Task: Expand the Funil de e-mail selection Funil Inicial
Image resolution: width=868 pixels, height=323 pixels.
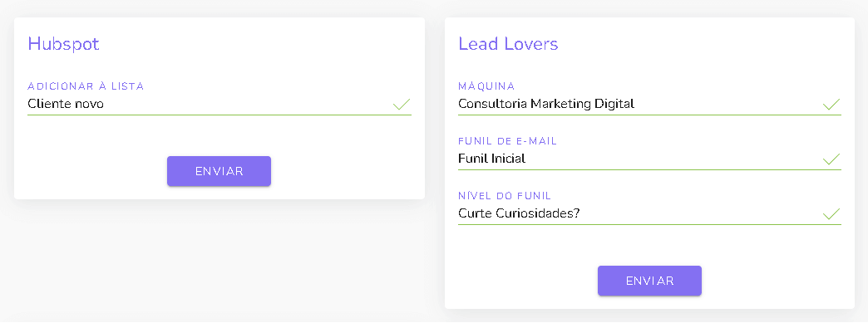Action: click(x=649, y=159)
